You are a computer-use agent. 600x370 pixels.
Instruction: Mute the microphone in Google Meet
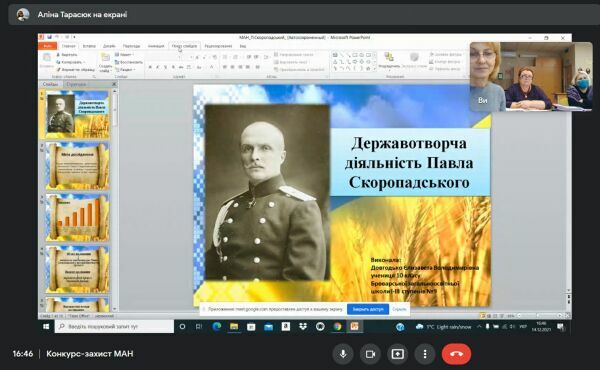[x=343, y=354]
